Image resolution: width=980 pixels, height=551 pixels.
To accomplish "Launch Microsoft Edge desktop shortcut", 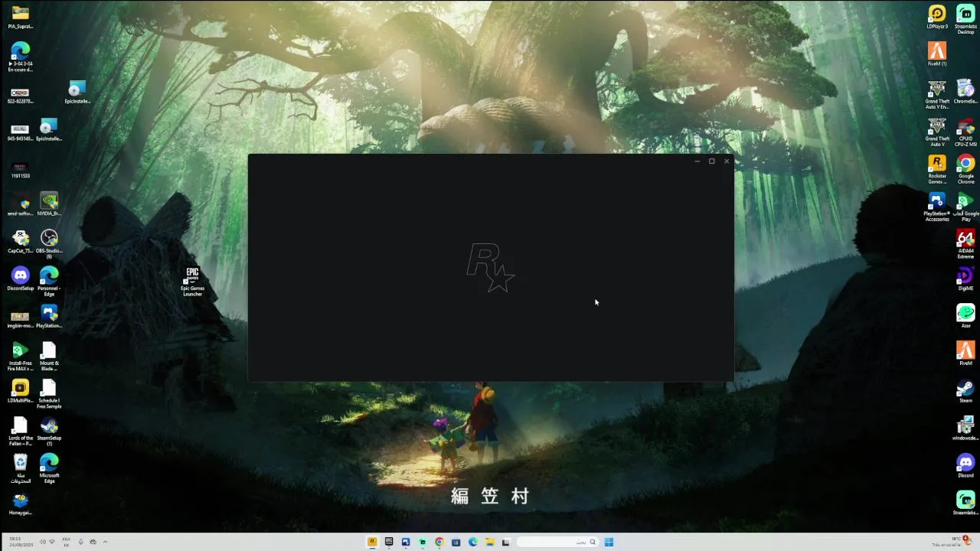I will click(49, 469).
